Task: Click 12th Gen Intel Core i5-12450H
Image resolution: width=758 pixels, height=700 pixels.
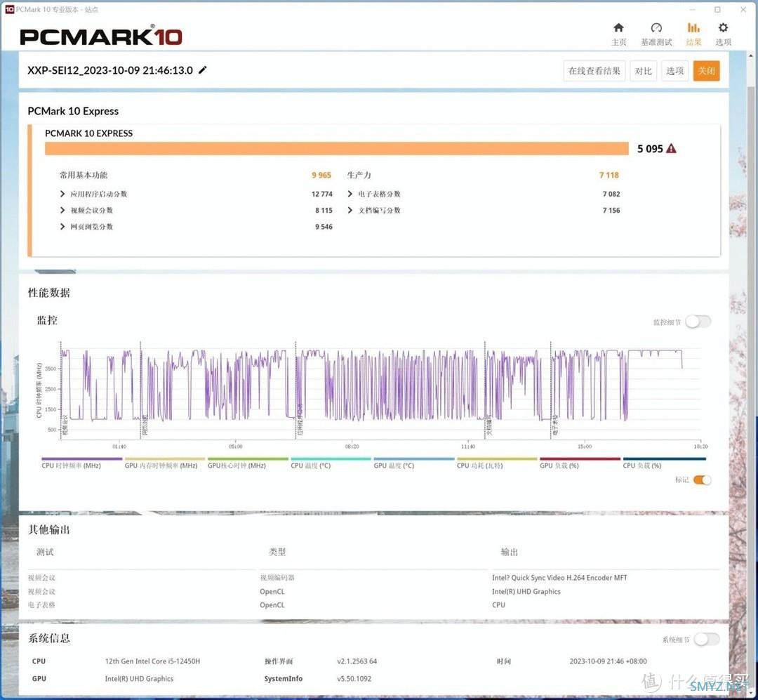Action: coord(152,661)
